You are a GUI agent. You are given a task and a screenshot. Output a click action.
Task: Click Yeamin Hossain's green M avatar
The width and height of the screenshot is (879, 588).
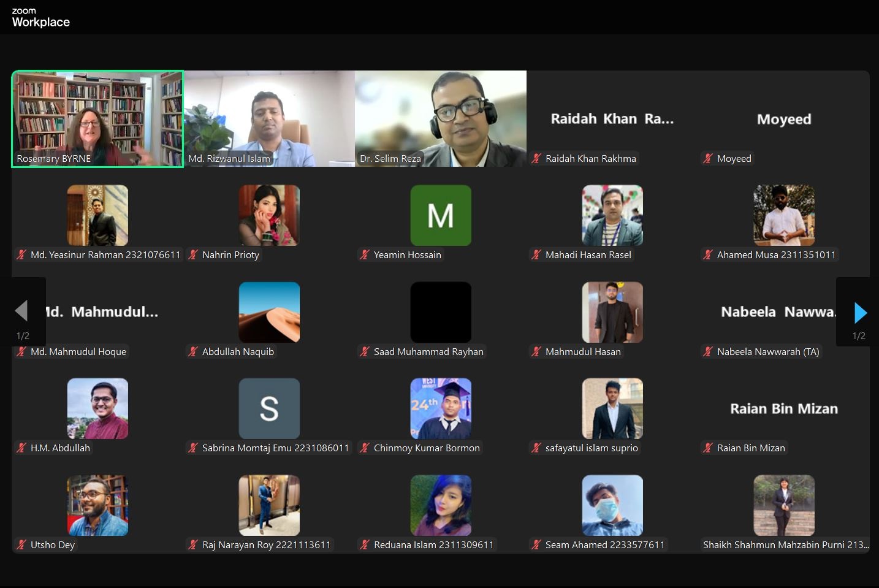441,215
